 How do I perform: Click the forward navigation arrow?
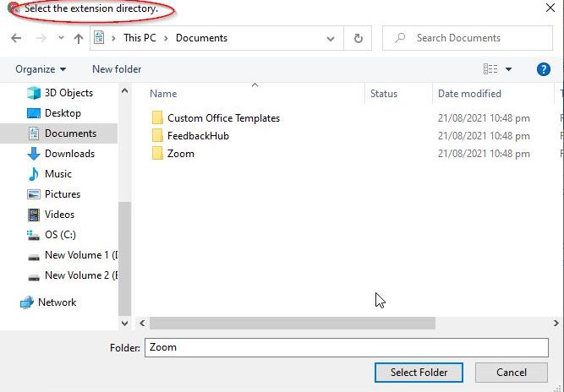tap(41, 38)
